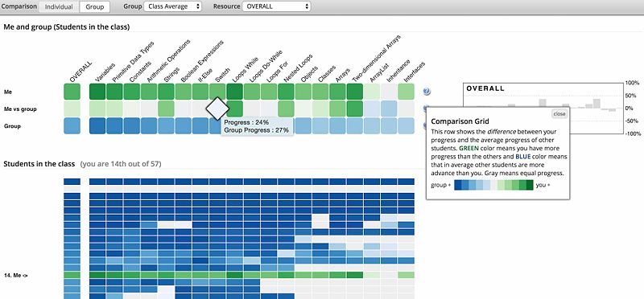Click the OVERALL cell in Me vs group row
This screenshot has width=644, height=299.
click(x=72, y=109)
